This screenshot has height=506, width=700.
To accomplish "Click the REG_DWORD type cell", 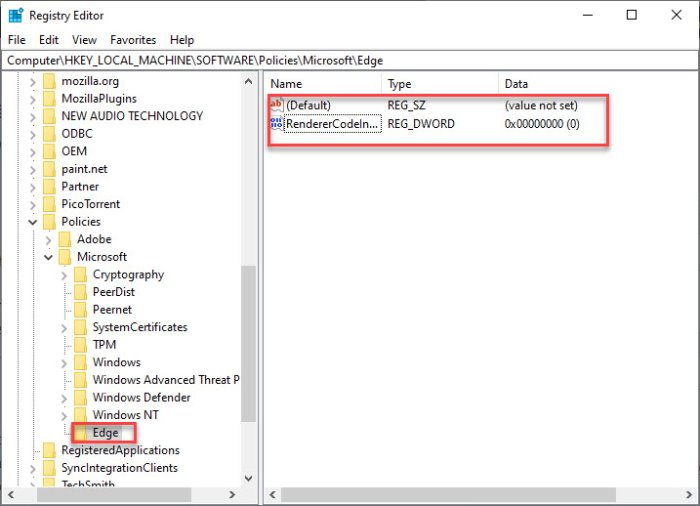I will [421, 124].
